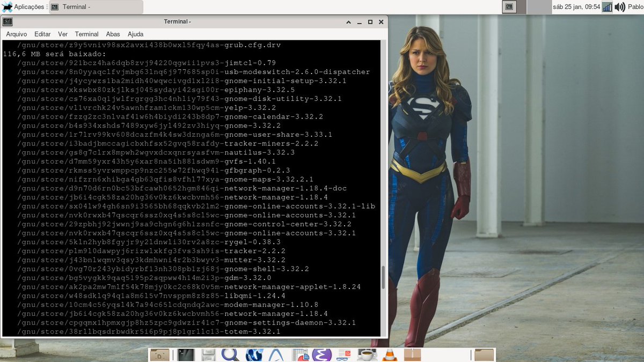Click the gnome-user-share-3.33.1 line

click(174, 135)
